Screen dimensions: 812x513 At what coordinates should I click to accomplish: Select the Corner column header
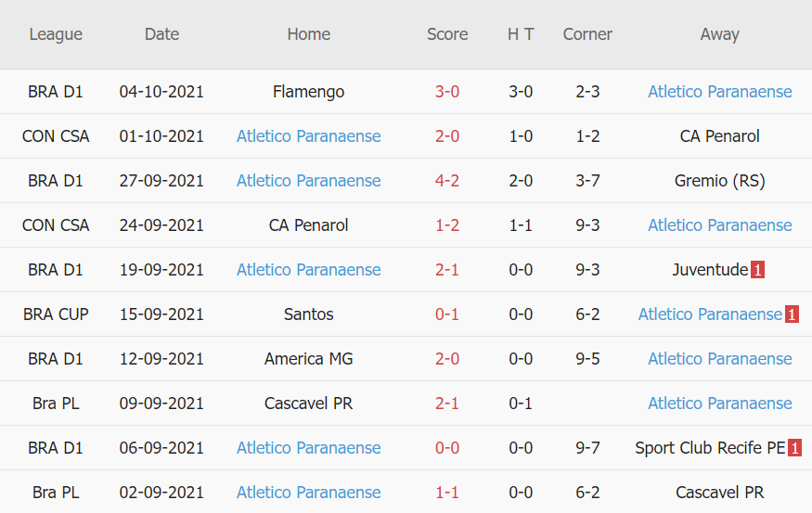coord(587,34)
